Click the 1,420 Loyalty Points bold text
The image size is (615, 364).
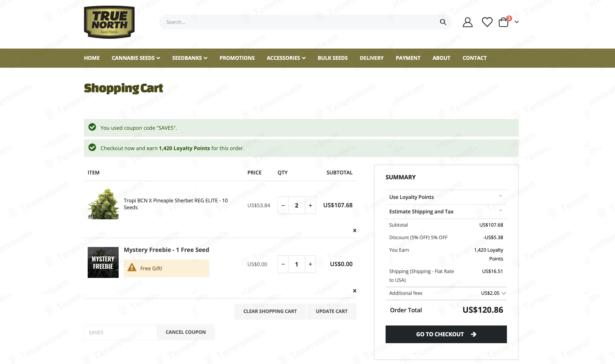pos(184,148)
